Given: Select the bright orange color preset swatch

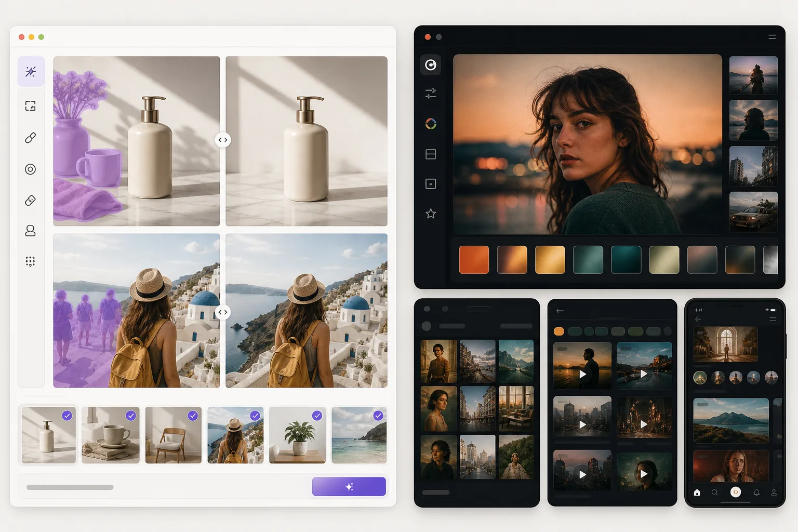Looking at the screenshot, I should coord(474,260).
